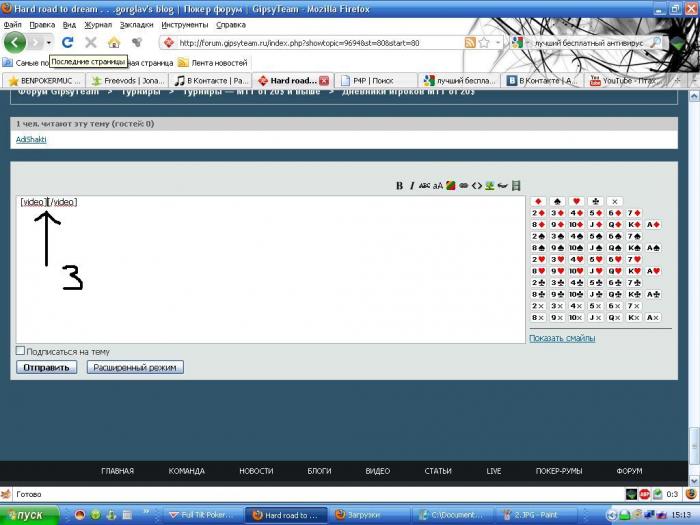Switch to 2.JPG - Paint taskbar window

click(x=537, y=515)
